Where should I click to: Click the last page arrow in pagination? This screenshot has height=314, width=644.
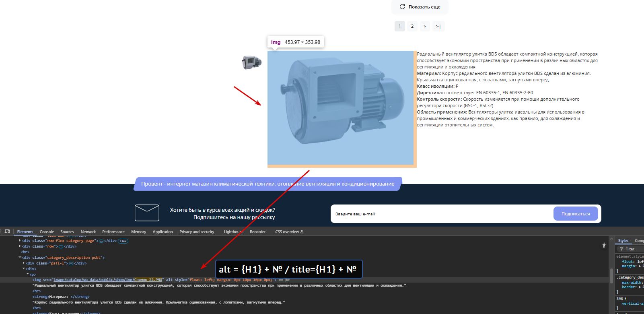[438, 26]
